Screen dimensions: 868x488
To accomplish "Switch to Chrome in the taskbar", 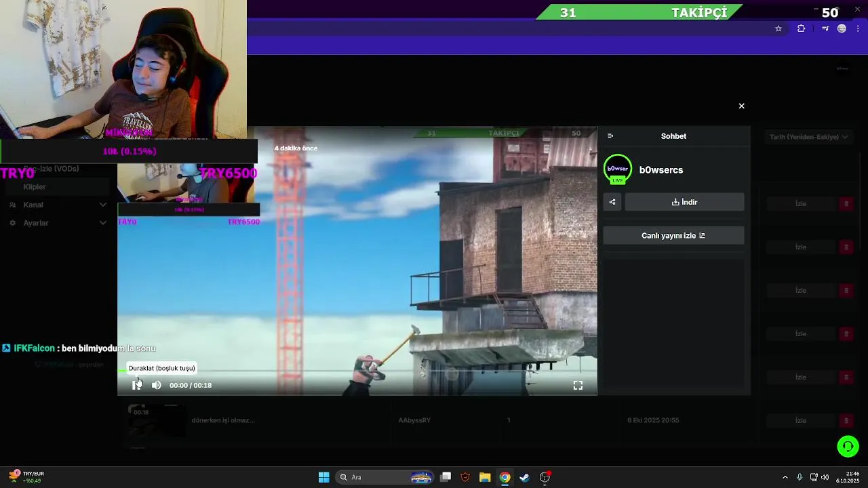I will (505, 477).
